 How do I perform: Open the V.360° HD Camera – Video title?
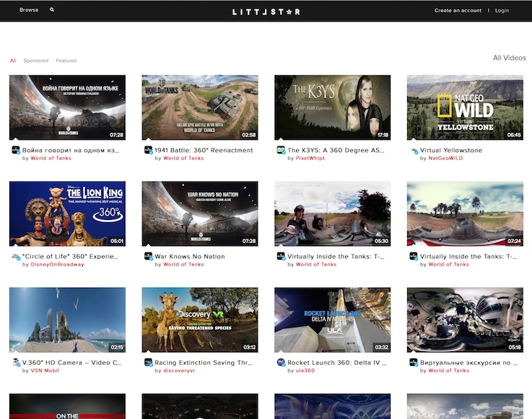71,363
